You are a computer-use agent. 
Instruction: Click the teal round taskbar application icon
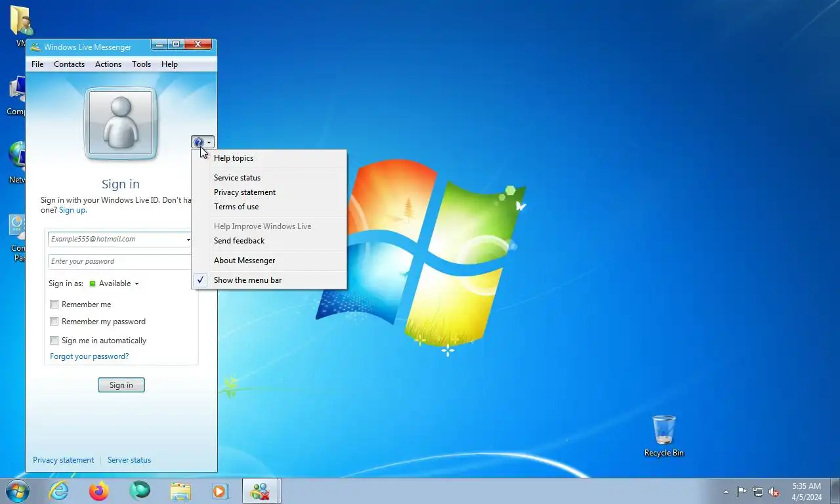(x=140, y=491)
